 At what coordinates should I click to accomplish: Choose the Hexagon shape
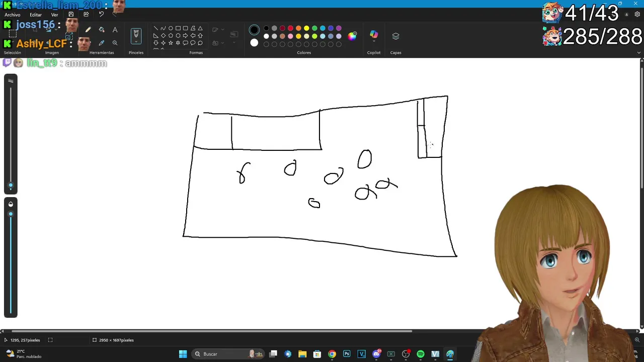click(x=178, y=36)
